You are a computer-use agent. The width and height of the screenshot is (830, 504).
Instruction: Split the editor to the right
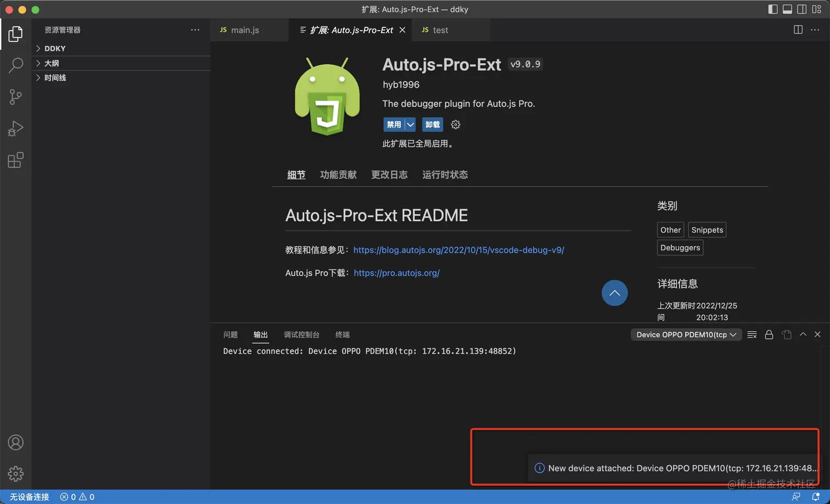[798, 30]
